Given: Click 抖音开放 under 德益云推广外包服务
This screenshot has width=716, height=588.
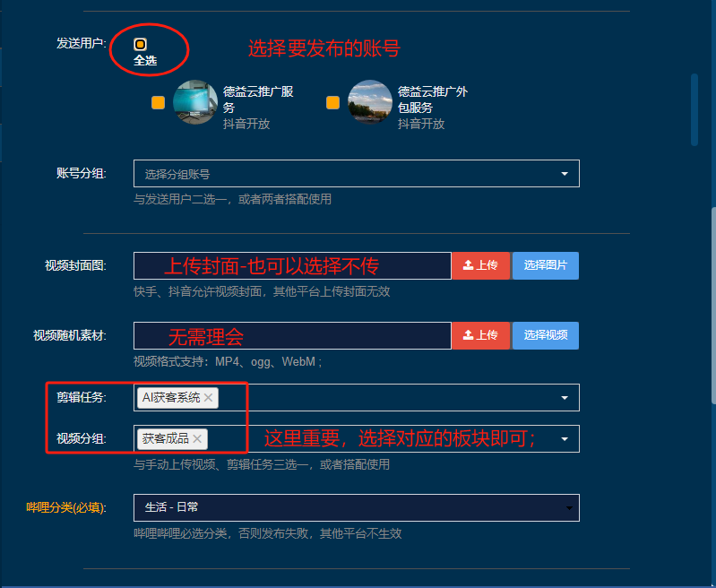Looking at the screenshot, I should 421,124.
